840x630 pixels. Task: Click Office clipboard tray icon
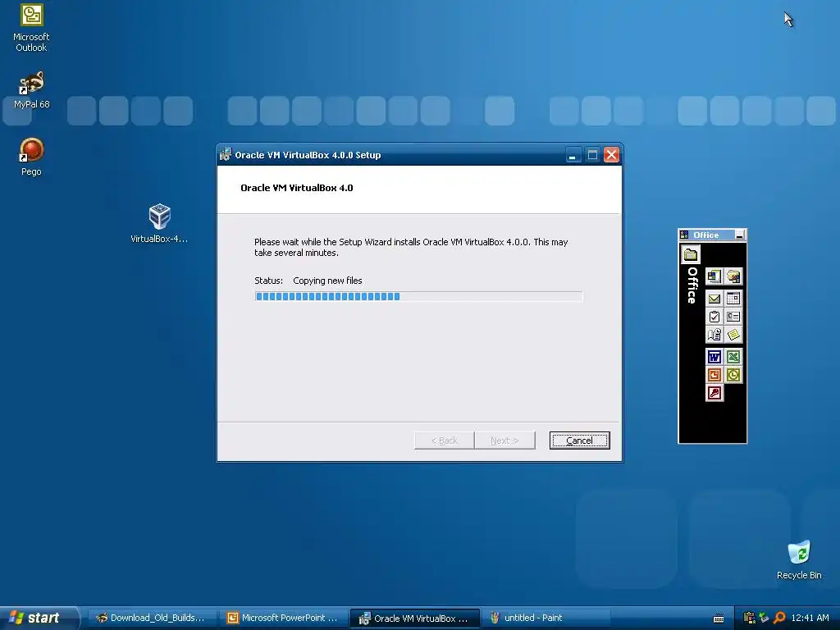click(x=750, y=618)
